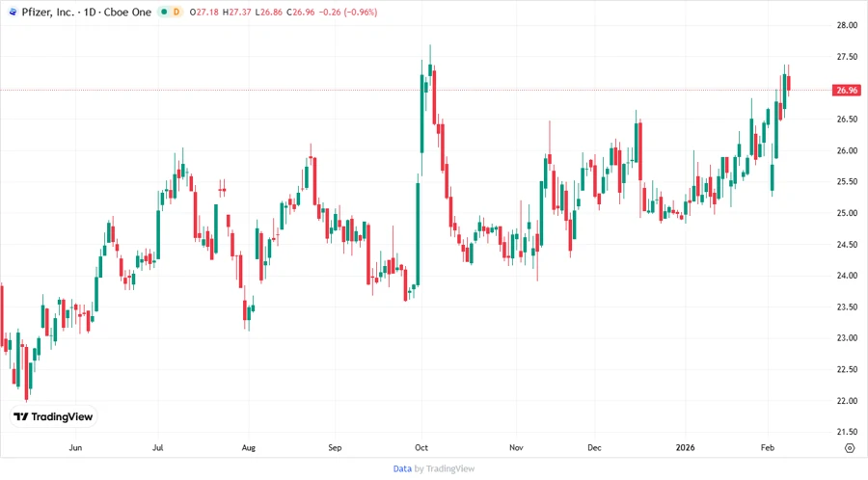Screen dimensions: 868x480
Task: Click the close value C26.96 in the header
Action: point(301,12)
